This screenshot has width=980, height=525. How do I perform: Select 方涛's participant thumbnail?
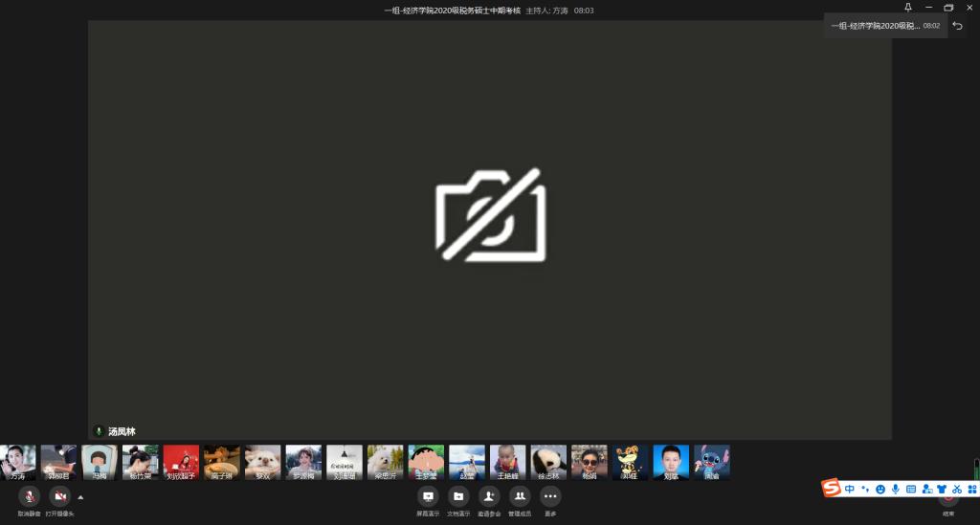pyautogui.click(x=18, y=461)
